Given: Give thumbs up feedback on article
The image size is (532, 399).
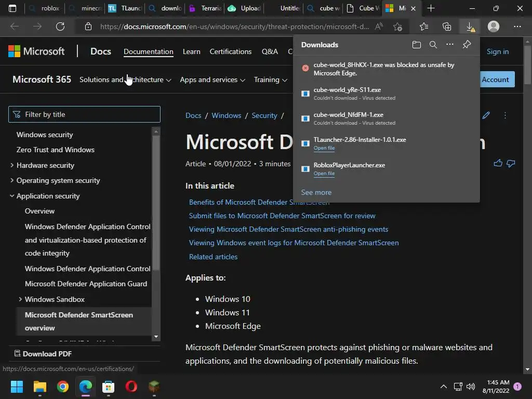Looking at the screenshot, I should pyautogui.click(x=498, y=164).
